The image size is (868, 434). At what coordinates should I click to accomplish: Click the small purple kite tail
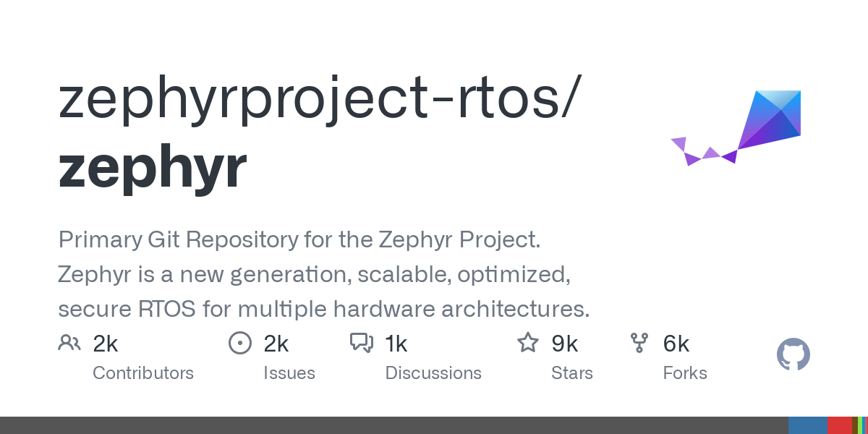(700, 152)
